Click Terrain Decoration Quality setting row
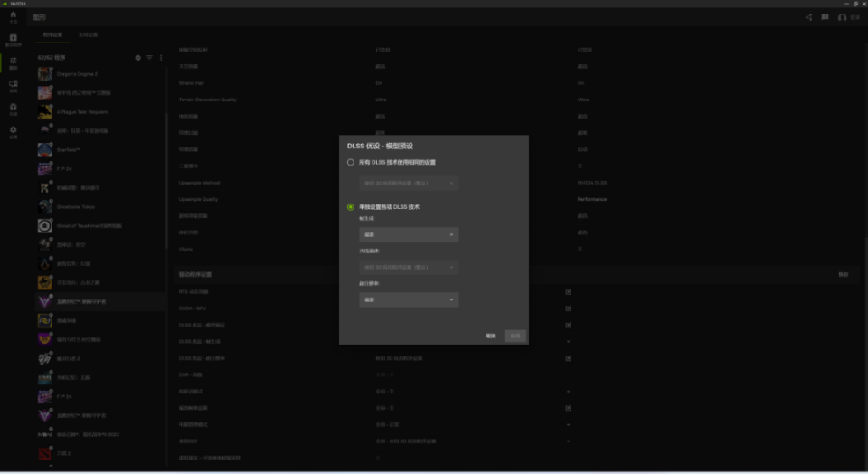This screenshot has height=474, width=868. pyautogui.click(x=517, y=100)
